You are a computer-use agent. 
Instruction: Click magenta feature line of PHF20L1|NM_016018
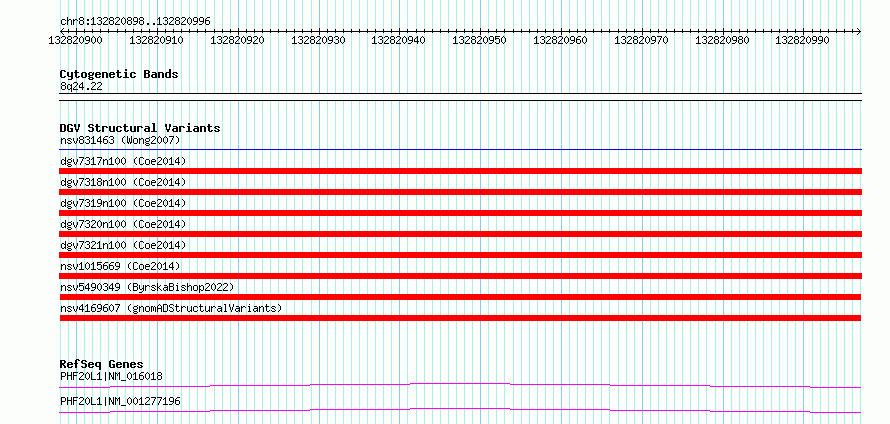[x=460, y=385]
